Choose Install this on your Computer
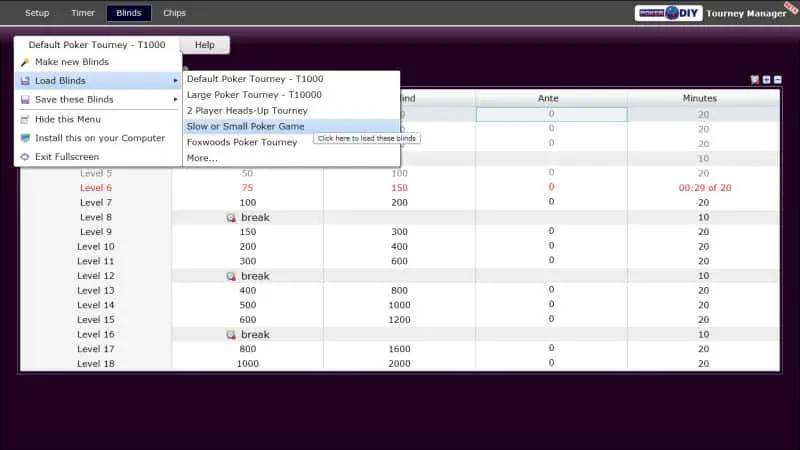The width and height of the screenshot is (800, 450). click(x=98, y=138)
